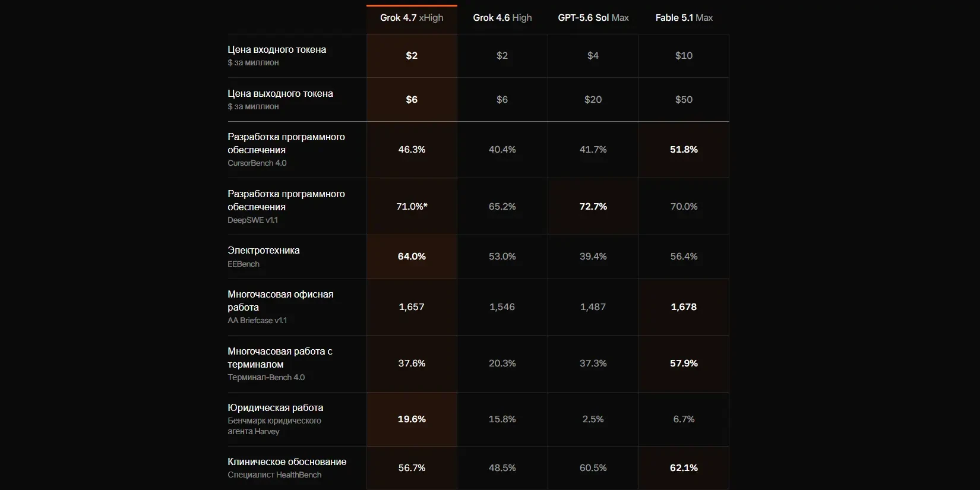This screenshot has width=980, height=490.
Task: Click the Электротехника EEBench row label
Action: click(x=264, y=257)
